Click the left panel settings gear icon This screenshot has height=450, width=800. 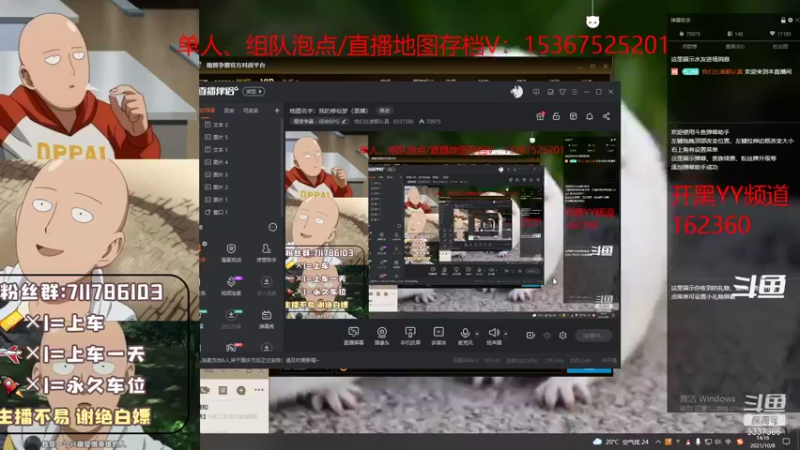(x=205, y=244)
